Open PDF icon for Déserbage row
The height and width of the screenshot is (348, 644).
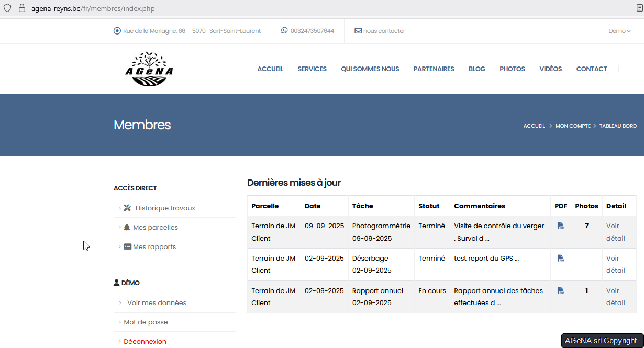560,259
